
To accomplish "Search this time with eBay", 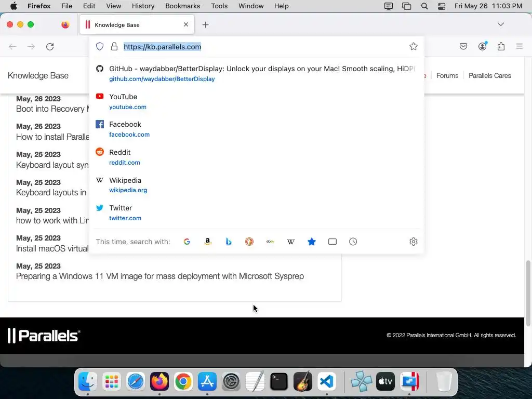I will click(x=270, y=242).
